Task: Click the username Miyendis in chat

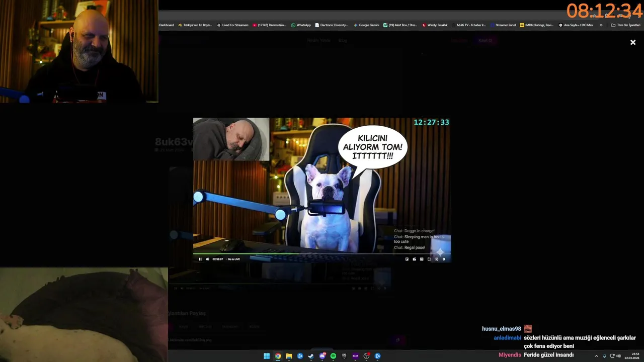Action: click(510, 355)
